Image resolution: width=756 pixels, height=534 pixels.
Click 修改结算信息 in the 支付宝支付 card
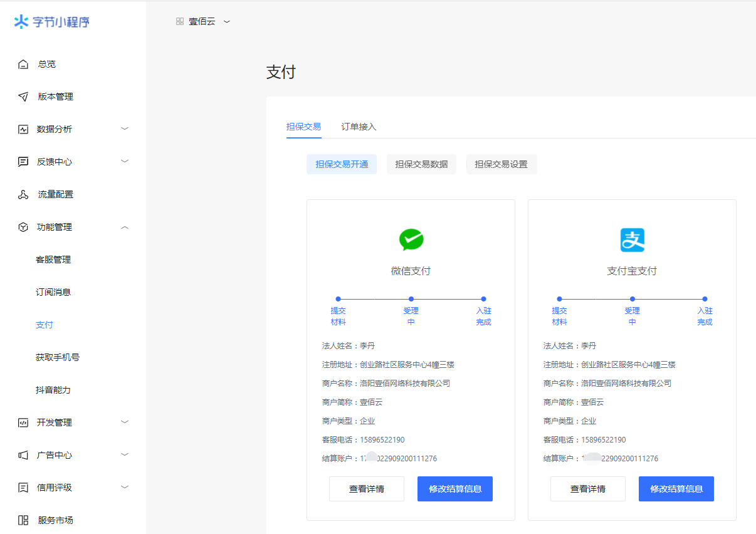[x=676, y=489]
